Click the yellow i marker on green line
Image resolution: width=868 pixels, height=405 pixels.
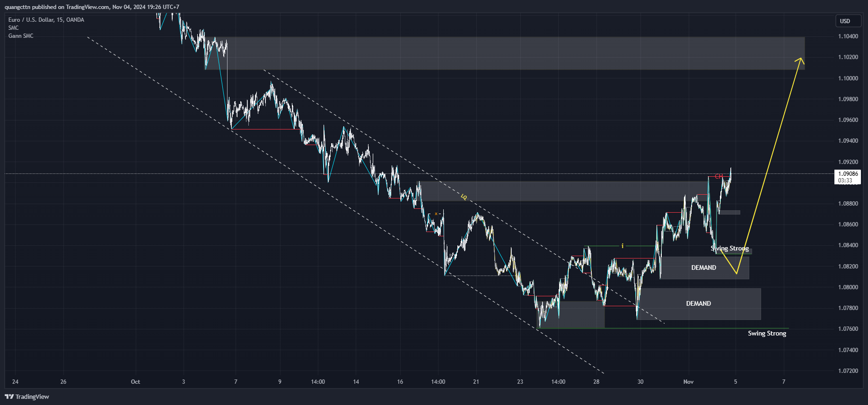[x=623, y=246]
